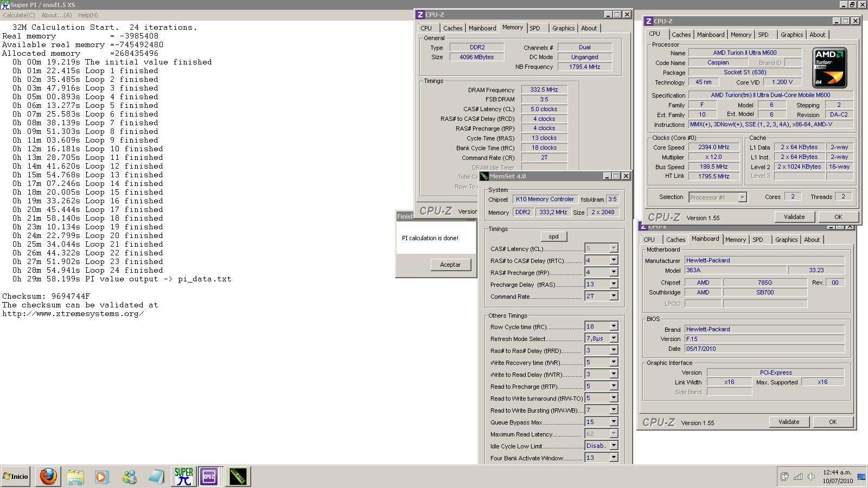Open the Help(H) menu in Super PI
This screenshot has height=488, width=868.
tap(88, 15)
